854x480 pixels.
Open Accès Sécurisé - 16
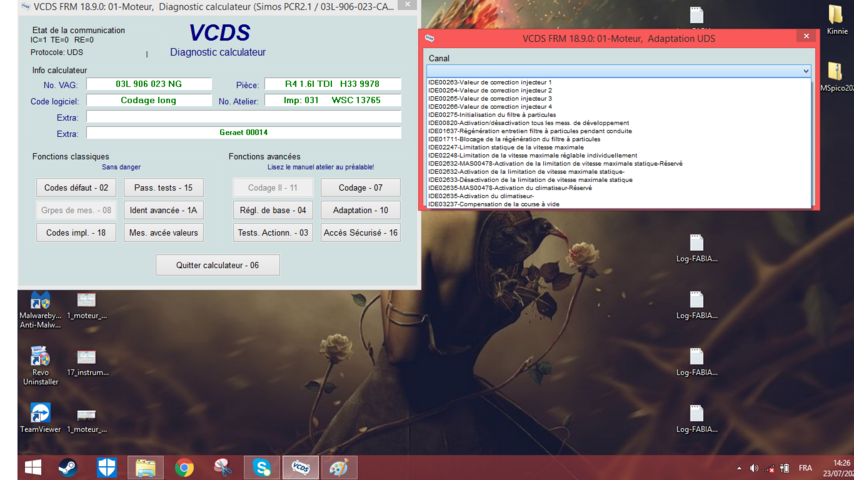(x=361, y=233)
